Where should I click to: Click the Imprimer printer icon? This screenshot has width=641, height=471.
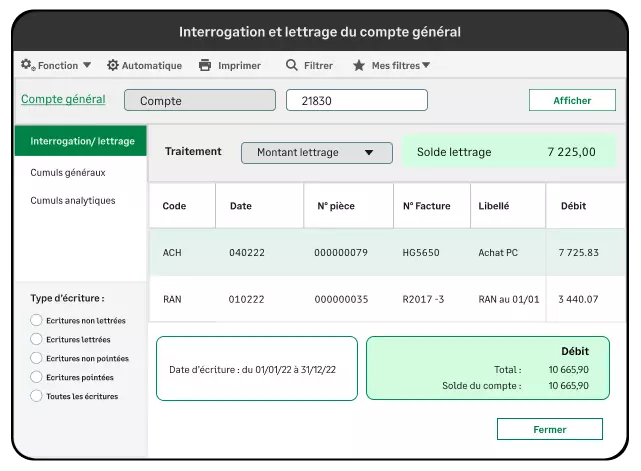click(x=205, y=65)
